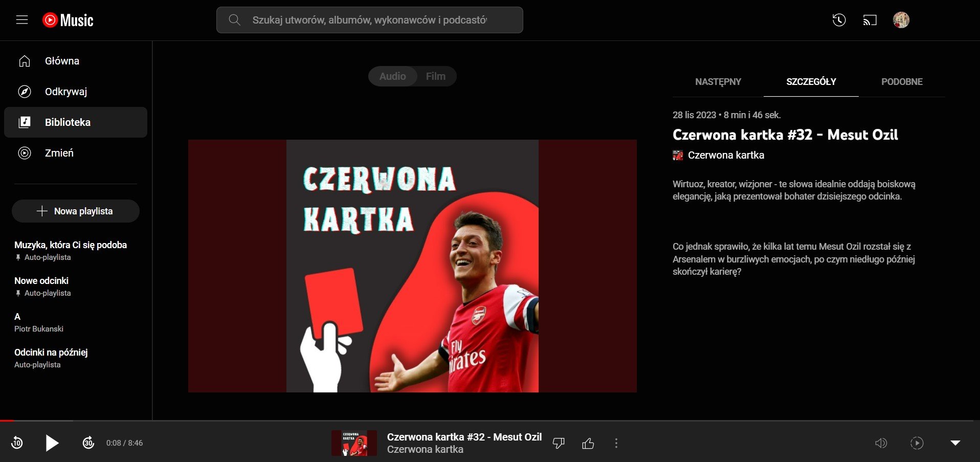
Task: Dislike the episode with thumbs down
Action: [559, 443]
